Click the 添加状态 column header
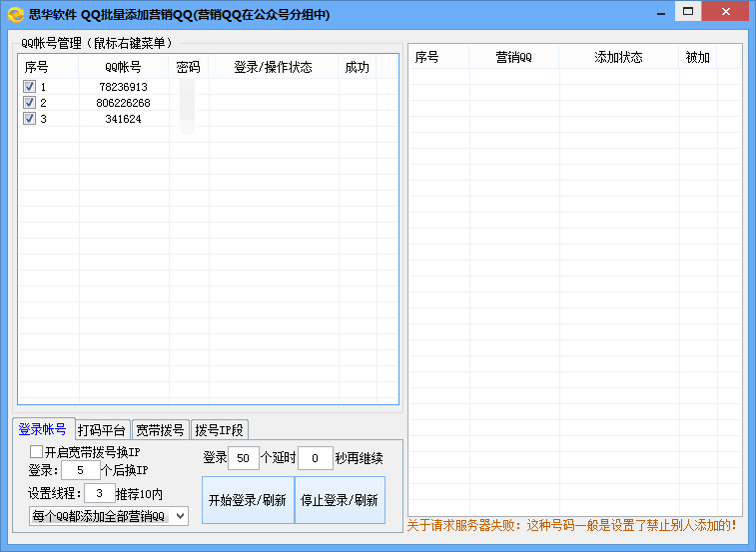This screenshot has width=756, height=552. (618, 57)
